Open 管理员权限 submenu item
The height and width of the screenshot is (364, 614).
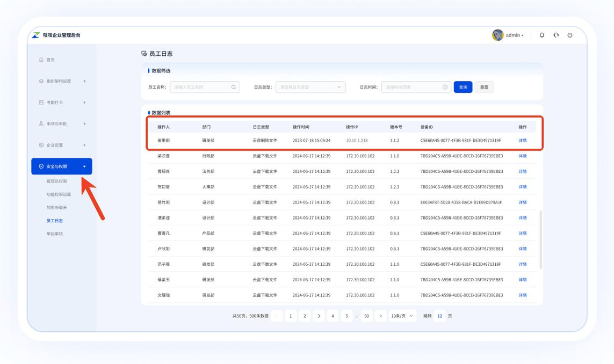coord(57,181)
